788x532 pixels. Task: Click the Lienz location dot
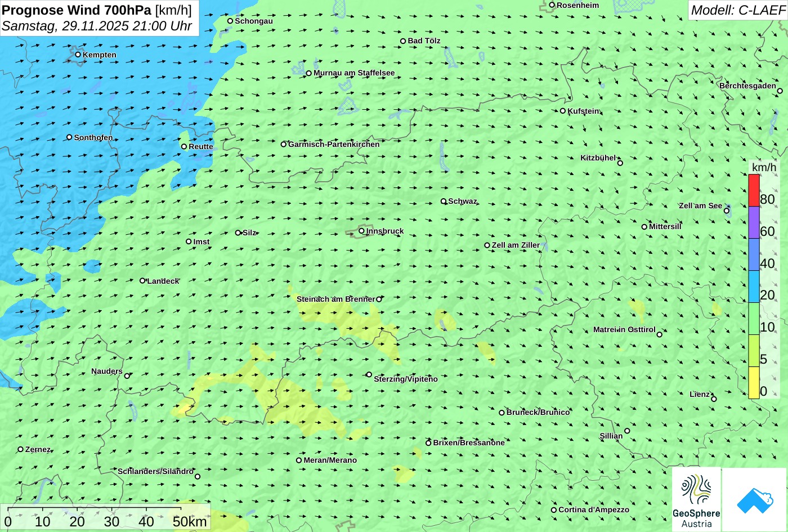(714, 399)
